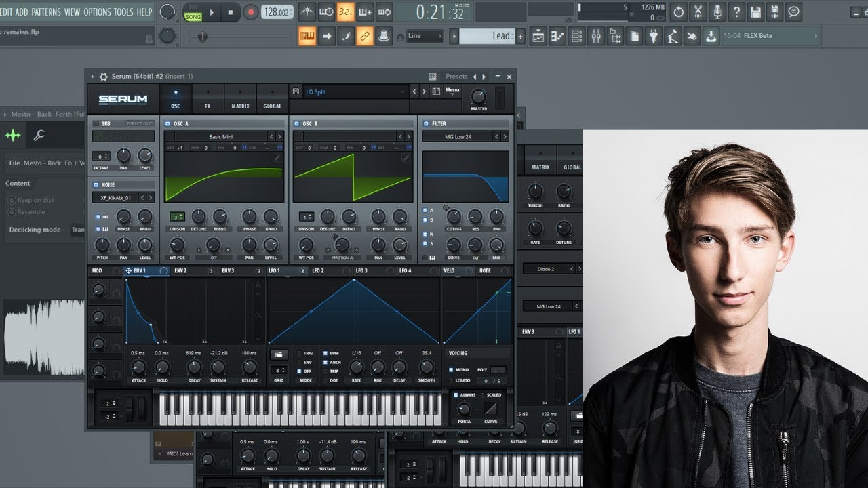Screen dimensions: 868x488
Task: Open the Serum plugin gear options icon
Action: click(104, 77)
